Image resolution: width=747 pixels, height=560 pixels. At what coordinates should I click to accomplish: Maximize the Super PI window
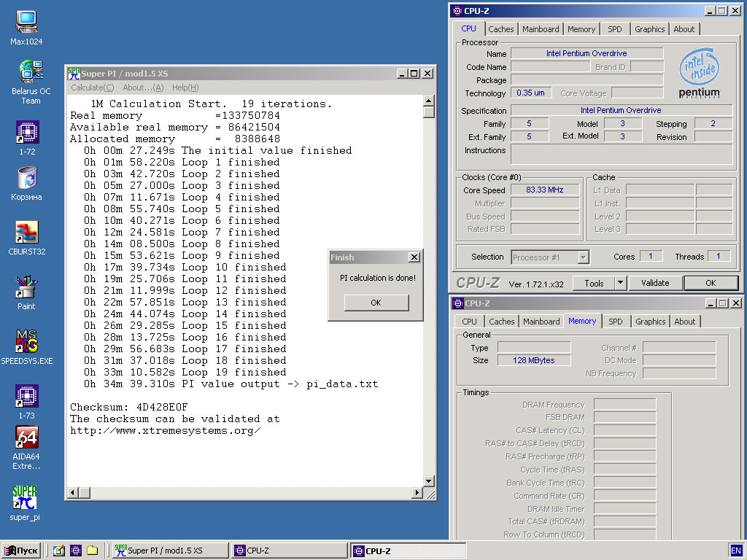(414, 74)
